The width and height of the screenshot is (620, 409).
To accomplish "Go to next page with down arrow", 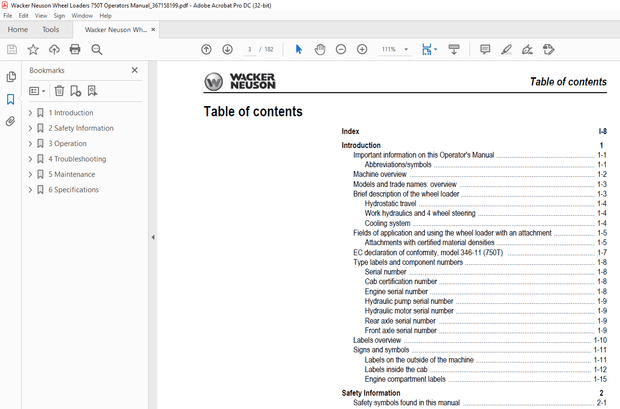I will (227, 49).
